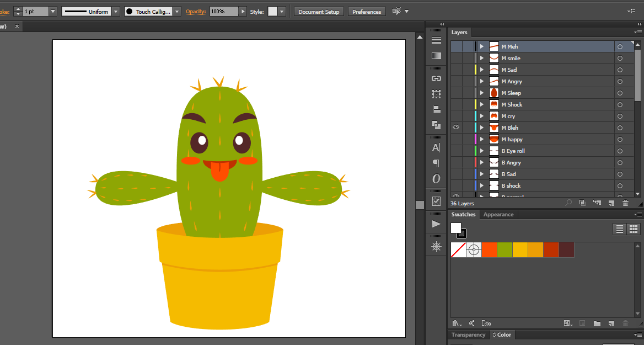
Task: Open the Uniform stroke profile dropdown
Action: 115,12
